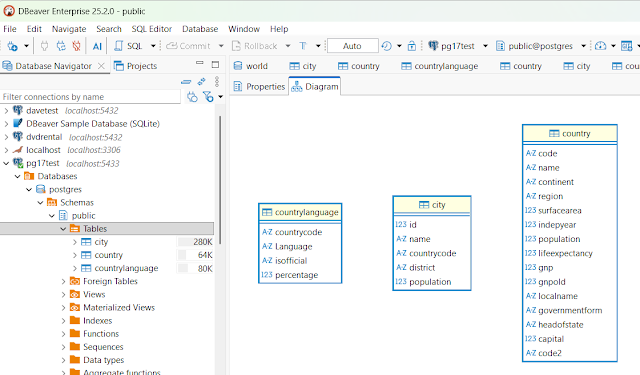Expand the Materialized Views folder
Image resolution: width=640 pixels, height=375 pixels.
pos(63,307)
